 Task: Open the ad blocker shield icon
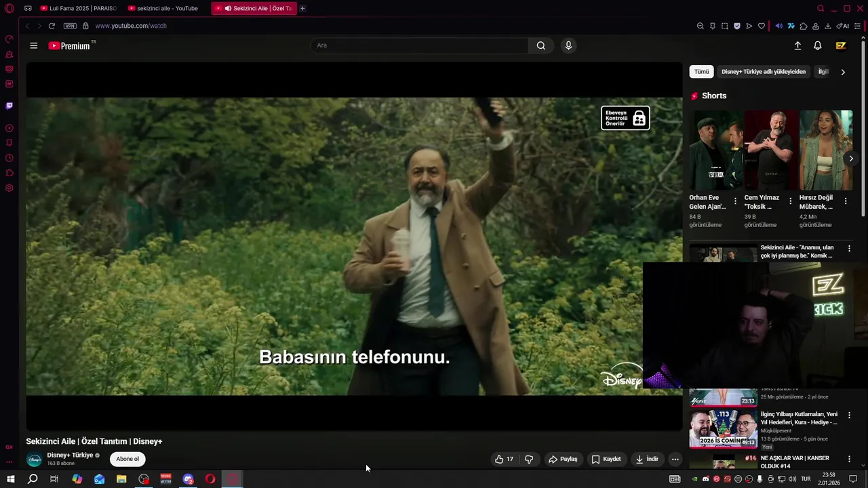click(x=737, y=26)
